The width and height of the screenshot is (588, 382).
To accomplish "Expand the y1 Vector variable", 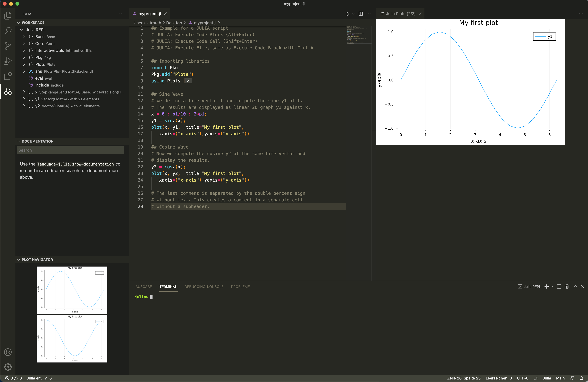I will pos(24,99).
